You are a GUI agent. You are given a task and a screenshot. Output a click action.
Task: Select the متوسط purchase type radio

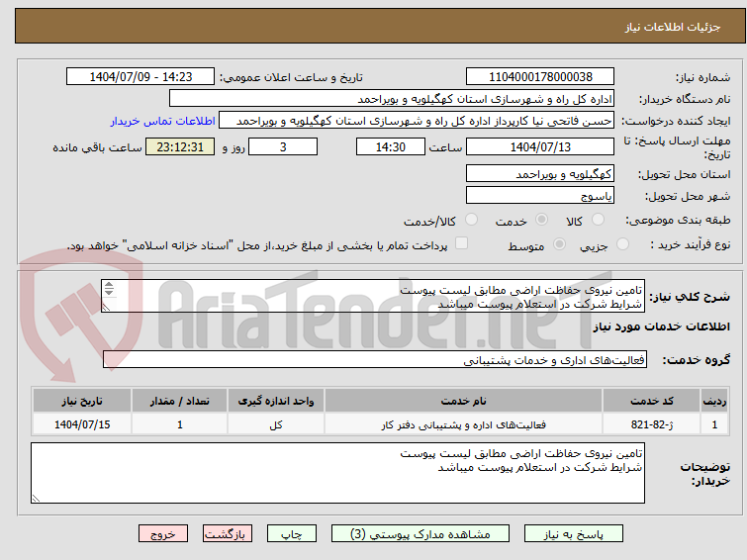coord(559,244)
